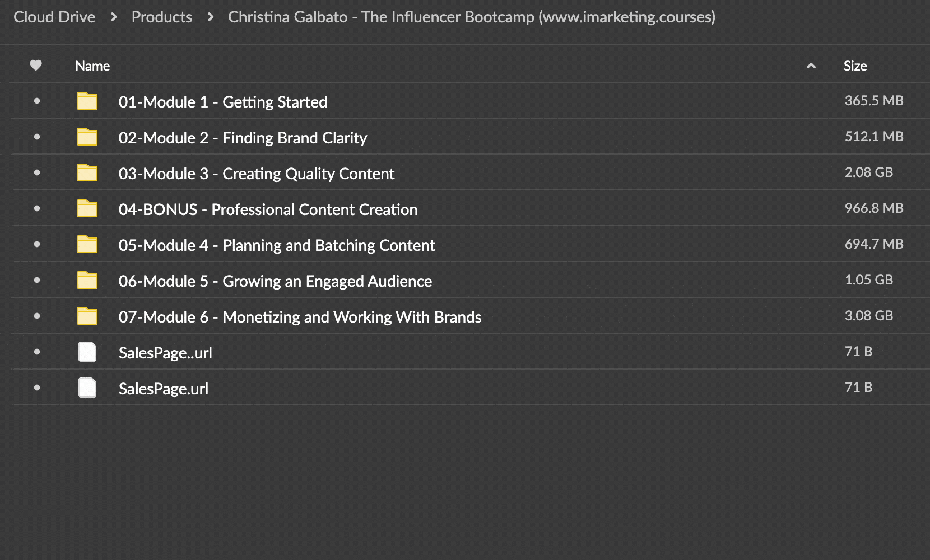The image size is (930, 560).
Task: Select 02-Module 2 - Finding Brand Clarity
Action: click(x=243, y=138)
